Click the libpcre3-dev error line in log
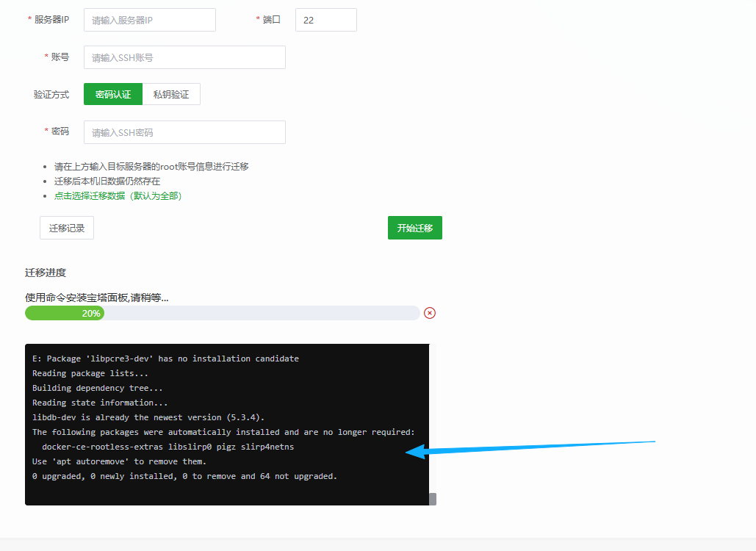 pos(165,359)
